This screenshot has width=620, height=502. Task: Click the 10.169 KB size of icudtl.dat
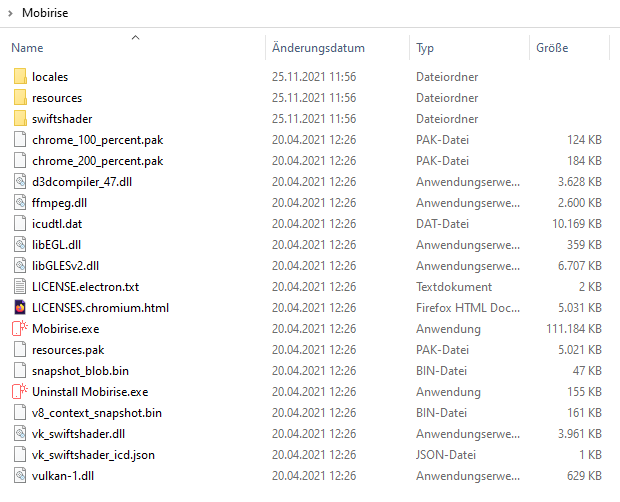(x=577, y=224)
